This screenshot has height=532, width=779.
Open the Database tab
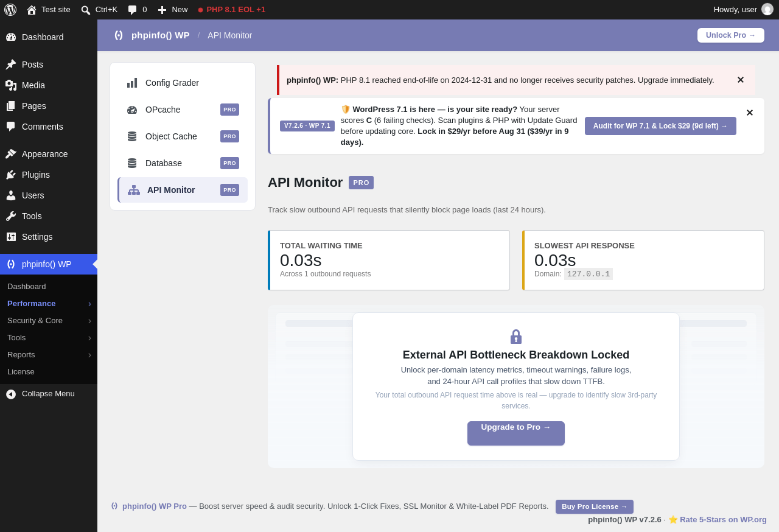183,163
